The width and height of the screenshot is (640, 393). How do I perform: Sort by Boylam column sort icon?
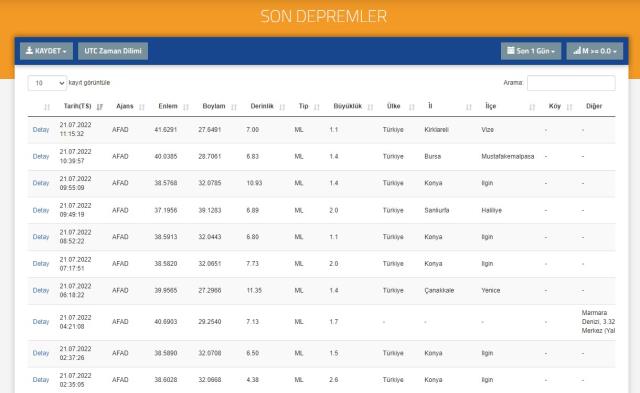tap(233, 107)
